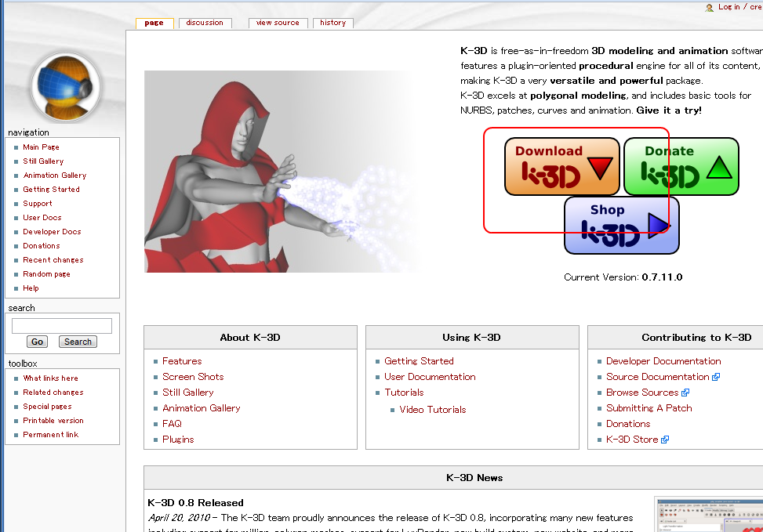Click the Using K-3D section header
The image size is (763, 532).
(x=471, y=338)
